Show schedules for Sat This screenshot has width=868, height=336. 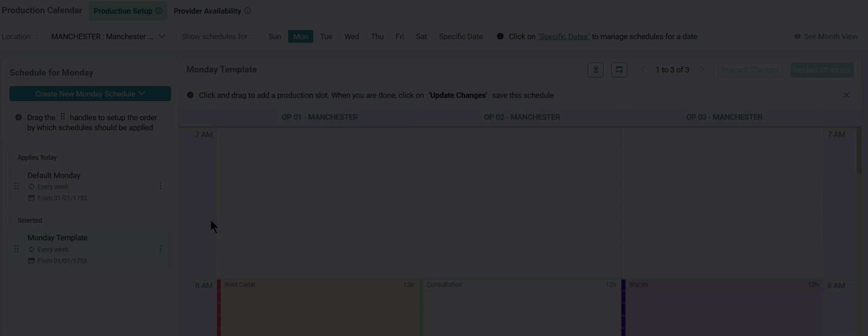pyautogui.click(x=421, y=36)
